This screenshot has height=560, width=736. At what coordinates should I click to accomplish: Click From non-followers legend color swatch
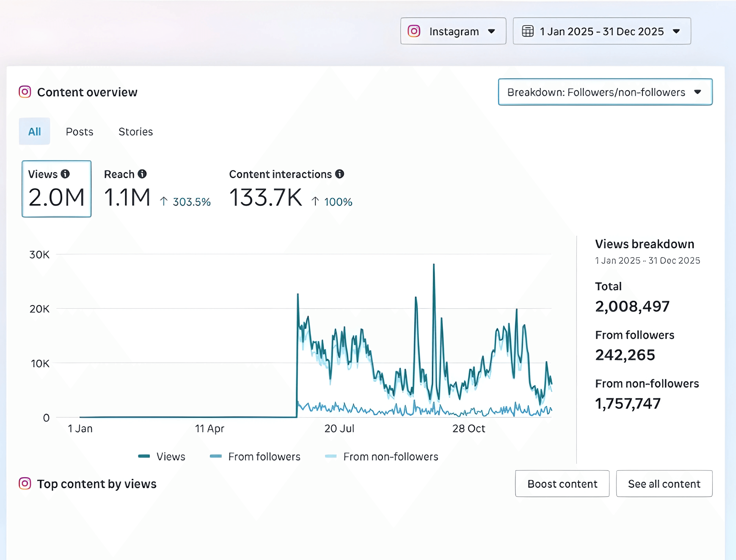click(331, 456)
